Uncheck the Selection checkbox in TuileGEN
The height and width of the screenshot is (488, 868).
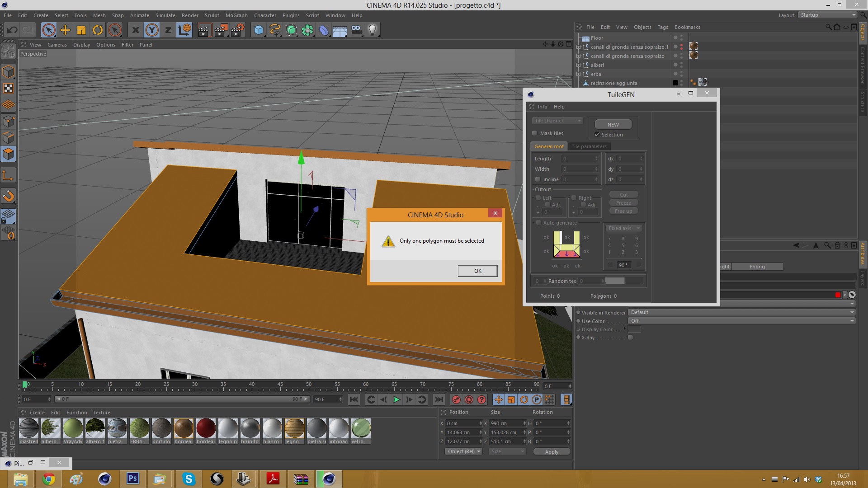coord(597,135)
